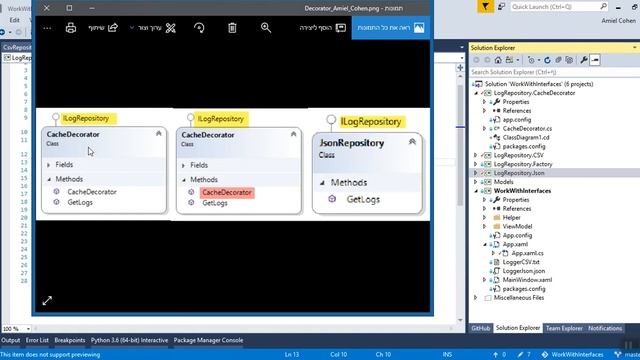The width and height of the screenshot is (640, 360).
Task: Select the ViewModel folder
Action: [x=517, y=227]
